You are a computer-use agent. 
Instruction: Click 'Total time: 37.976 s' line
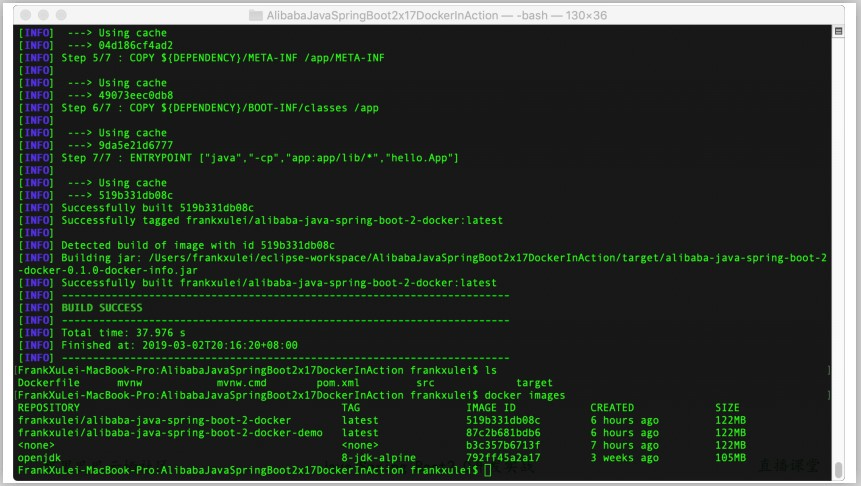pyautogui.click(x=123, y=333)
